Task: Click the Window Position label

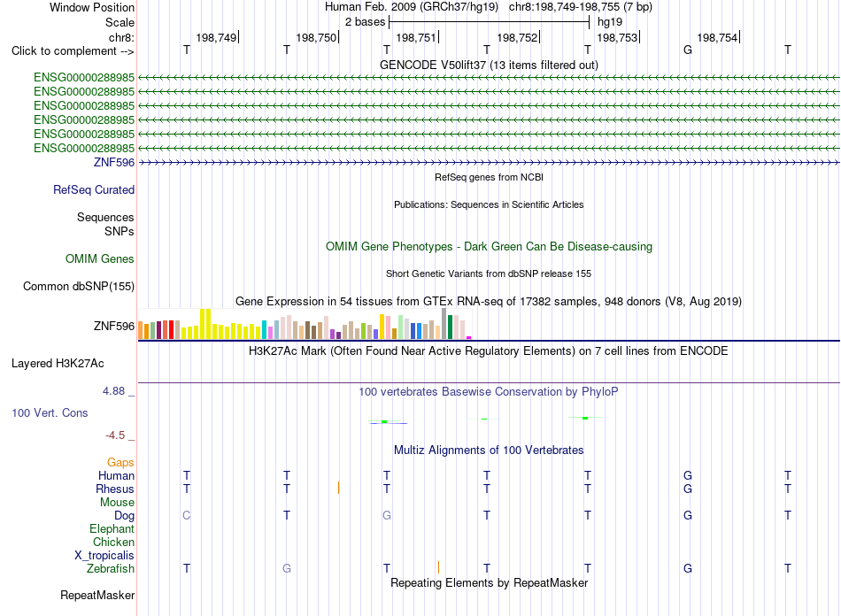Action: pyautogui.click(x=92, y=7)
